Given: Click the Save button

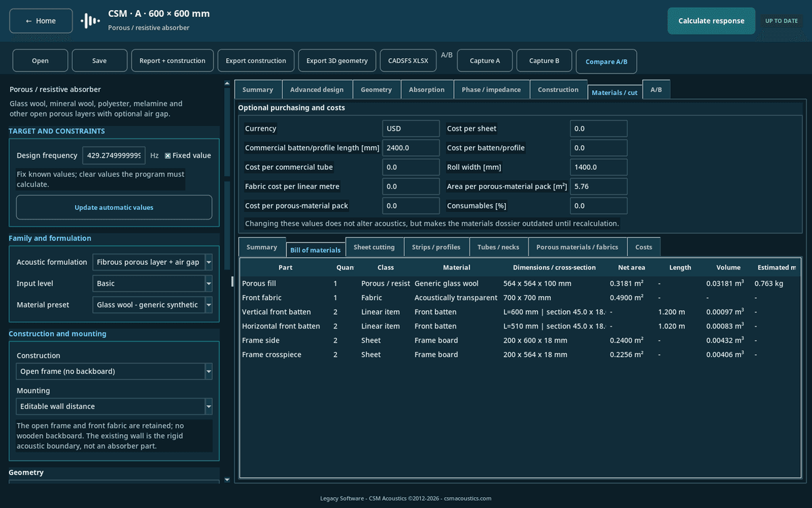Looking at the screenshot, I should click(99, 60).
